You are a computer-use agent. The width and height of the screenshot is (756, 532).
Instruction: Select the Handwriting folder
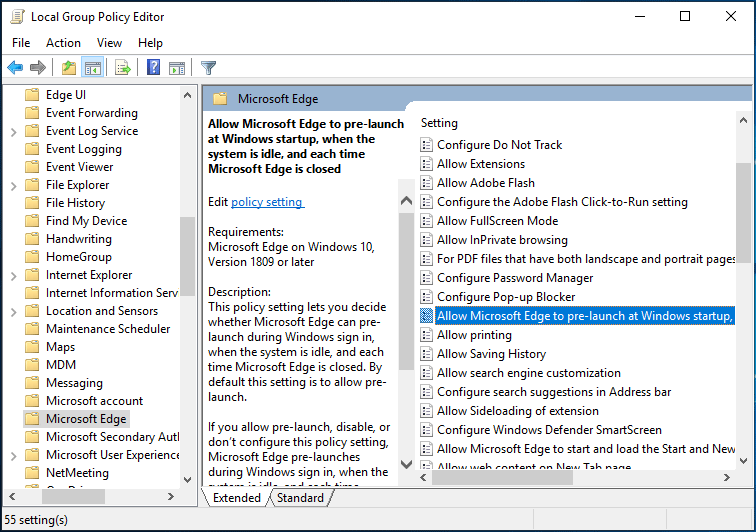pos(79,239)
